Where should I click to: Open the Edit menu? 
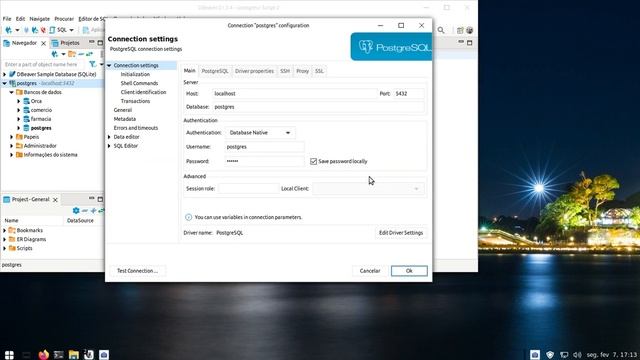click(x=20, y=19)
